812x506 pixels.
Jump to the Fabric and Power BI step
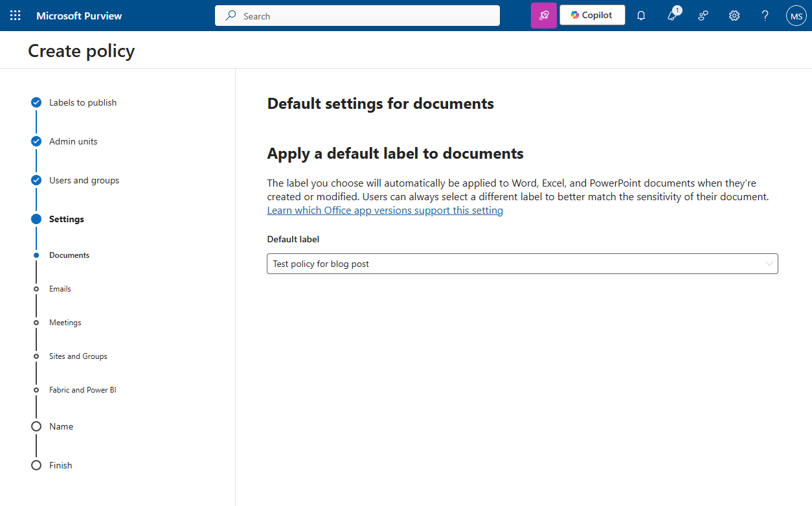[82, 389]
